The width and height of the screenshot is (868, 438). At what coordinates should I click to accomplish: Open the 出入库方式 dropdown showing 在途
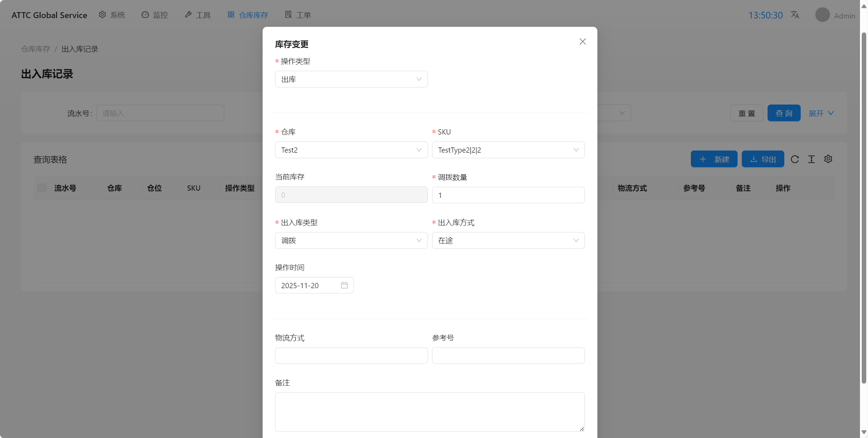(x=508, y=241)
